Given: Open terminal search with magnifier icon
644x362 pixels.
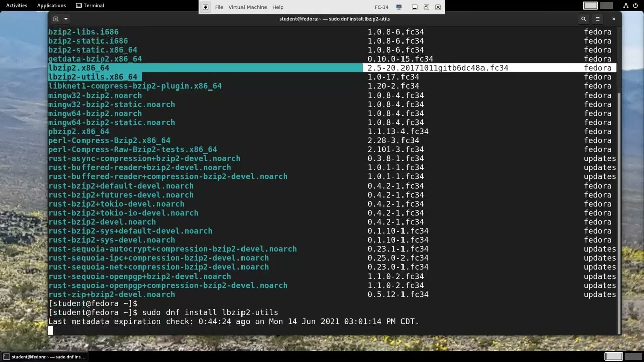Looking at the screenshot, I should pos(584,19).
